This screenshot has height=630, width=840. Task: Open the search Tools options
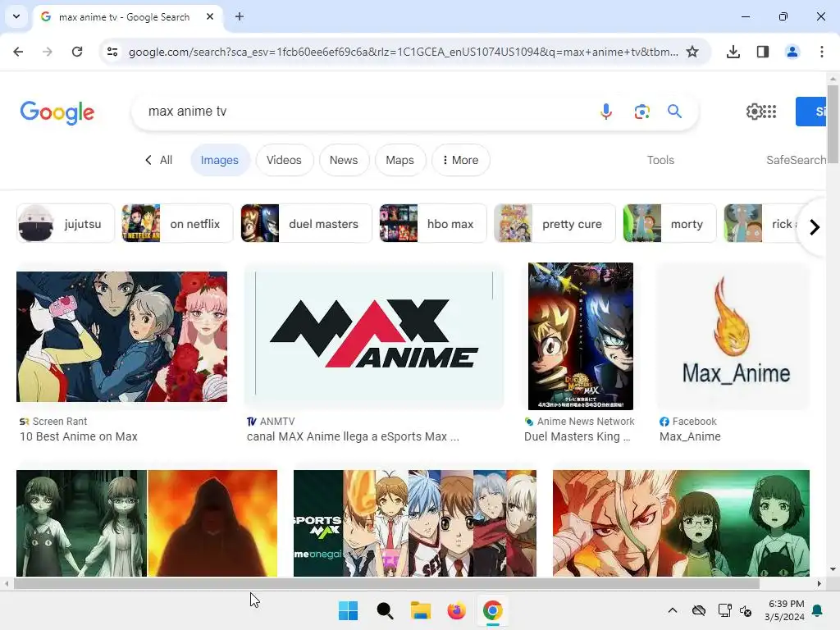660,160
